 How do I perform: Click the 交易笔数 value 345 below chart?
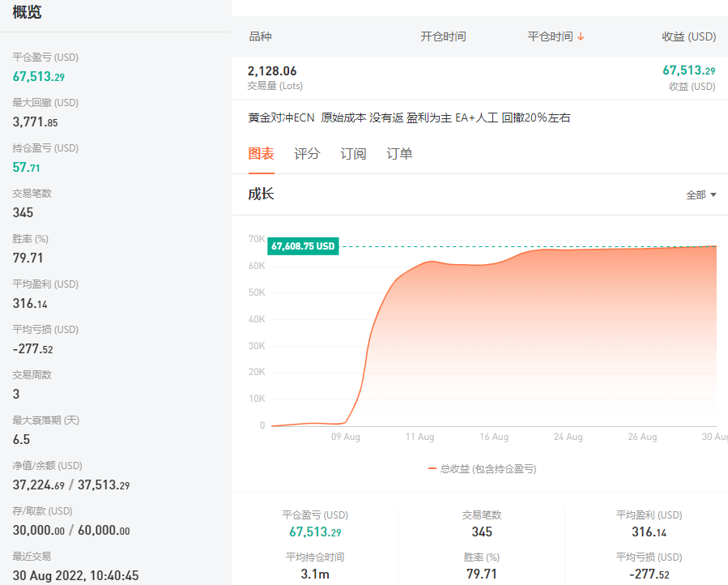[482, 532]
